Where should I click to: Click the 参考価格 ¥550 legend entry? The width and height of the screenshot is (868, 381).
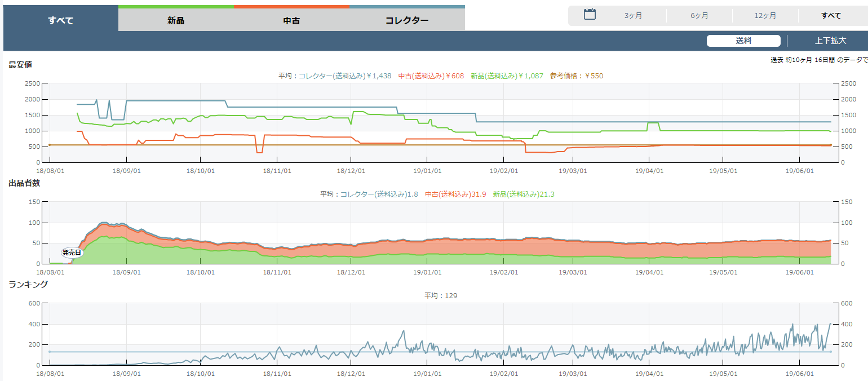[x=576, y=76]
